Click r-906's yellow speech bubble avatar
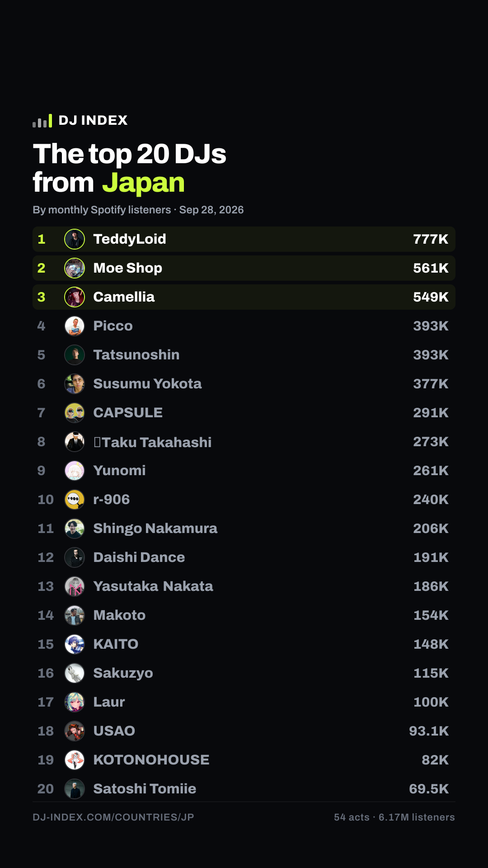The image size is (488, 868). 75,500
